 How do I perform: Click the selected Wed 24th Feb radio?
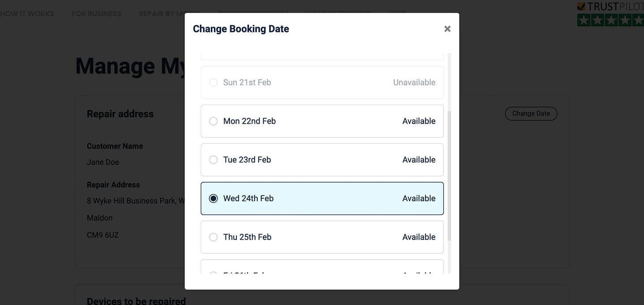(x=213, y=199)
